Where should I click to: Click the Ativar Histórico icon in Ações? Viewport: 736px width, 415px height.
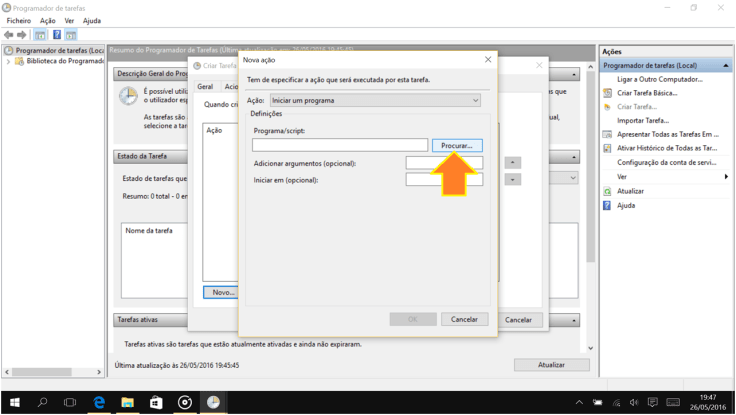point(607,148)
